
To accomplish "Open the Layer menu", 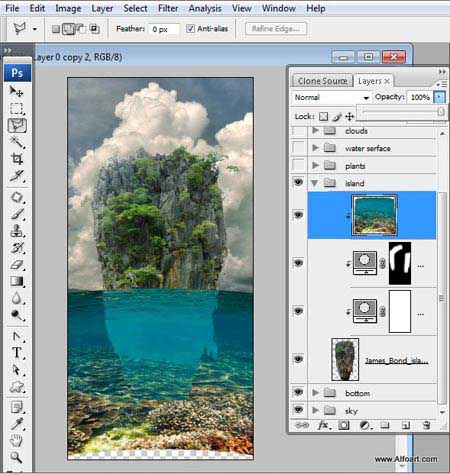I will pos(102,8).
